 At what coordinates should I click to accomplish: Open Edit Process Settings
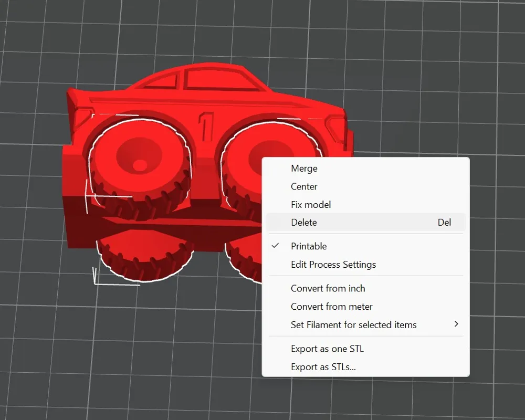tap(333, 265)
